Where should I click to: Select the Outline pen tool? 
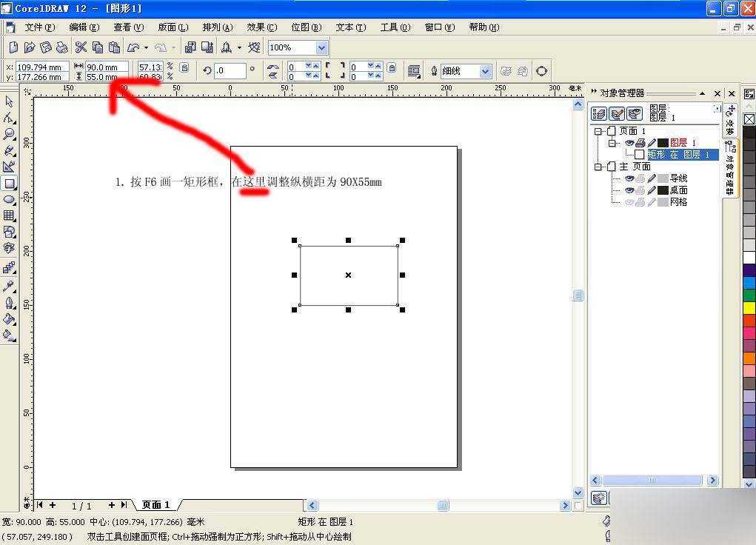9,303
